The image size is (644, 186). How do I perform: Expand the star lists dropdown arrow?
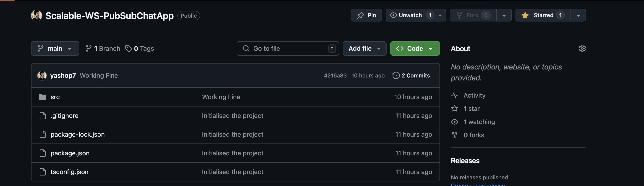click(578, 16)
